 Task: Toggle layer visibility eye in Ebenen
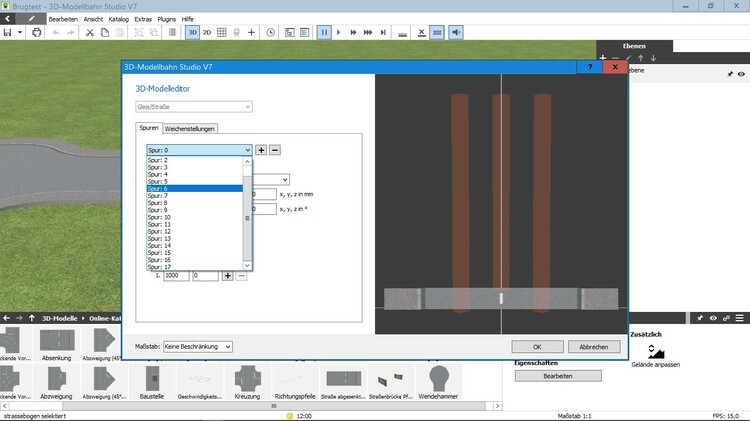[x=741, y=74]
